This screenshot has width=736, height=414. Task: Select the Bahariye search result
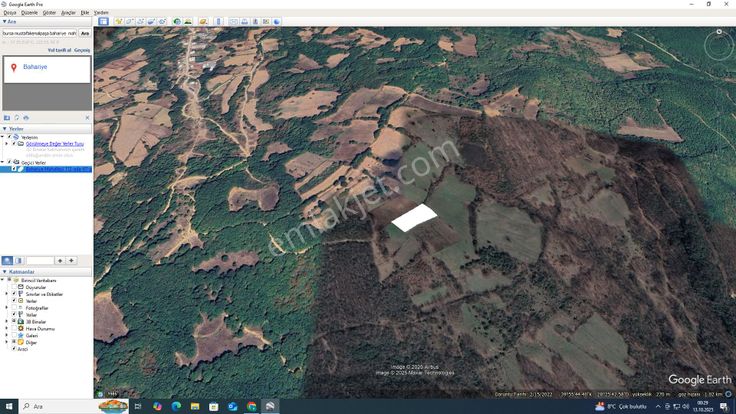click(34, 66)
